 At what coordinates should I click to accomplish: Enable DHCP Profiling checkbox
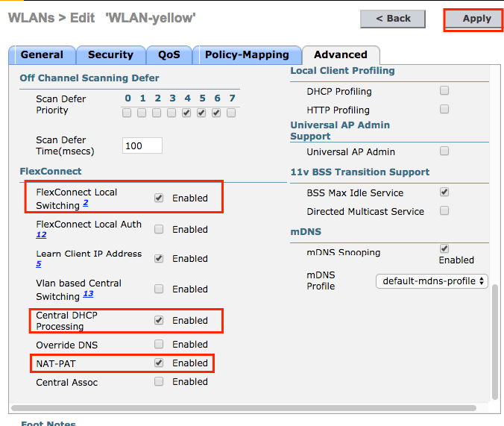444,90
